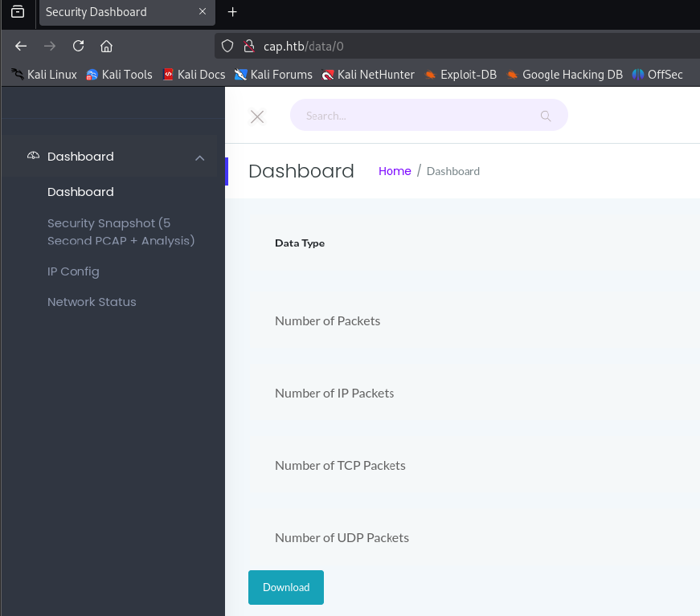The height and width of the screenshot is (616, 700).
Task: Click the Data Type column header
Action: [300, 243]
